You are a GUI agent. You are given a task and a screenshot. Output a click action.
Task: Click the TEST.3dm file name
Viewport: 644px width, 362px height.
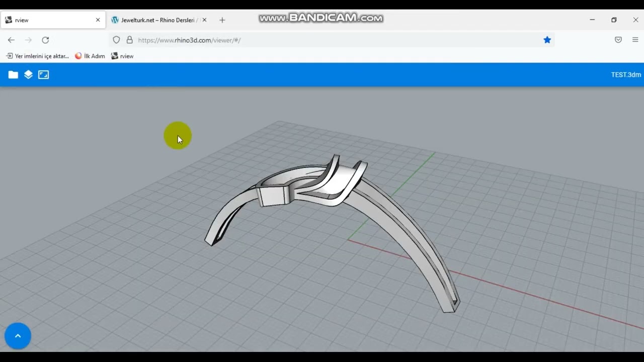[626, 75]
